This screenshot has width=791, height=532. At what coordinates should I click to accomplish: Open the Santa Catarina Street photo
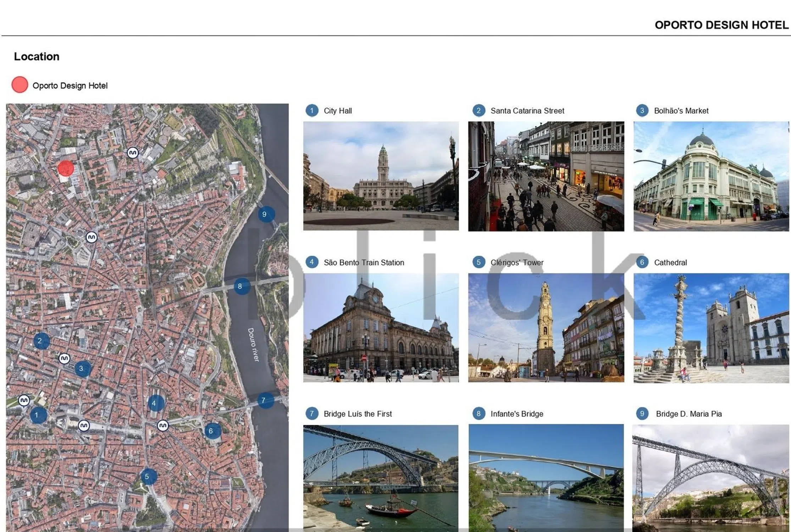tap(546, 176)
